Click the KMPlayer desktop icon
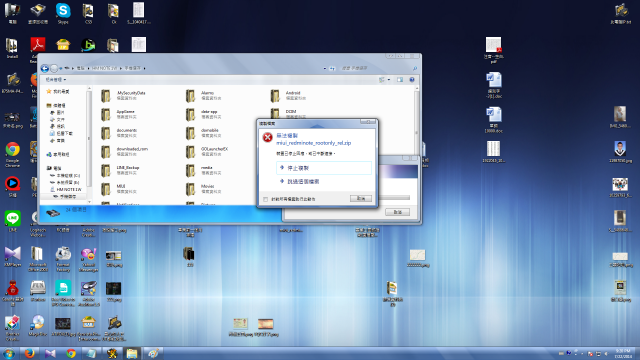 point(12,257)
